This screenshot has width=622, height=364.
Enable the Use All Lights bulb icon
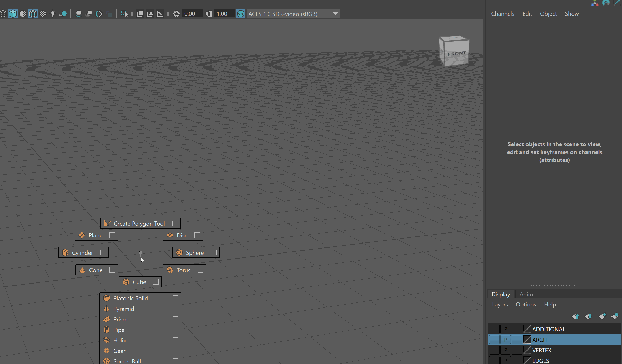pyautogui.click(x=53, y=14)
